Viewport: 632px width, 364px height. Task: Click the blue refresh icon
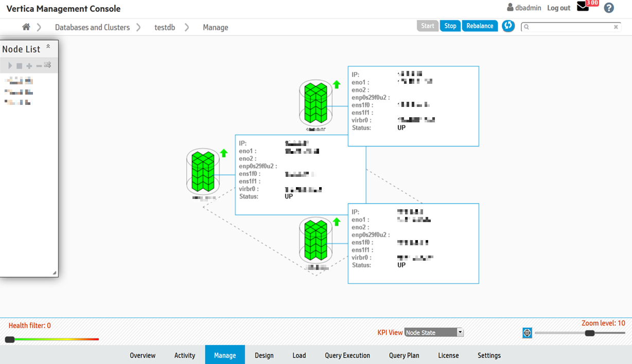(508, 26)
